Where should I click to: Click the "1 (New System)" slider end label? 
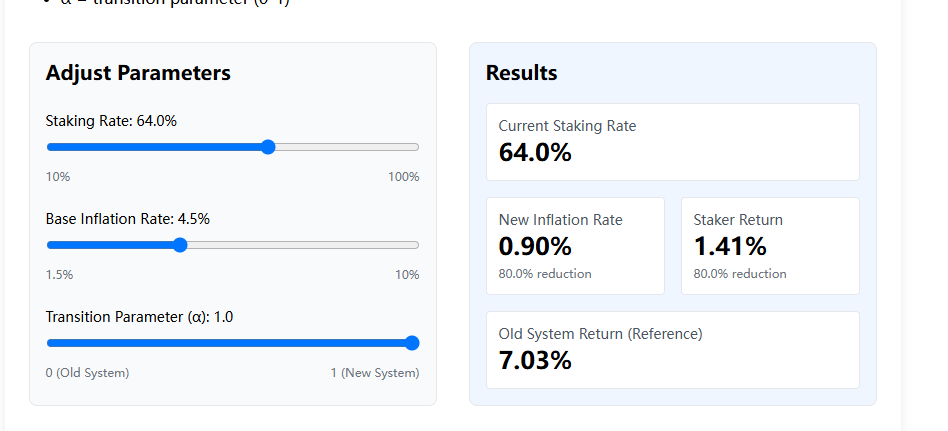pos(375,373)
